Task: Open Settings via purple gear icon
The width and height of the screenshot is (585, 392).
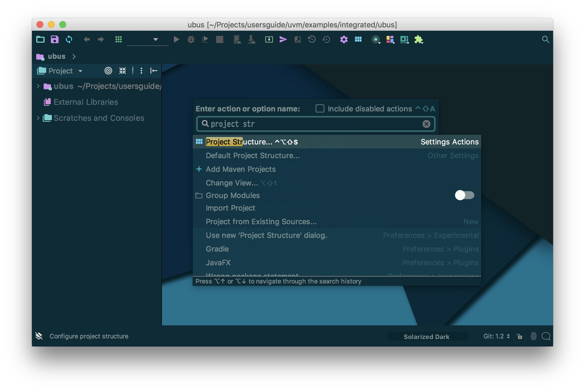Action: pos(344,39)
